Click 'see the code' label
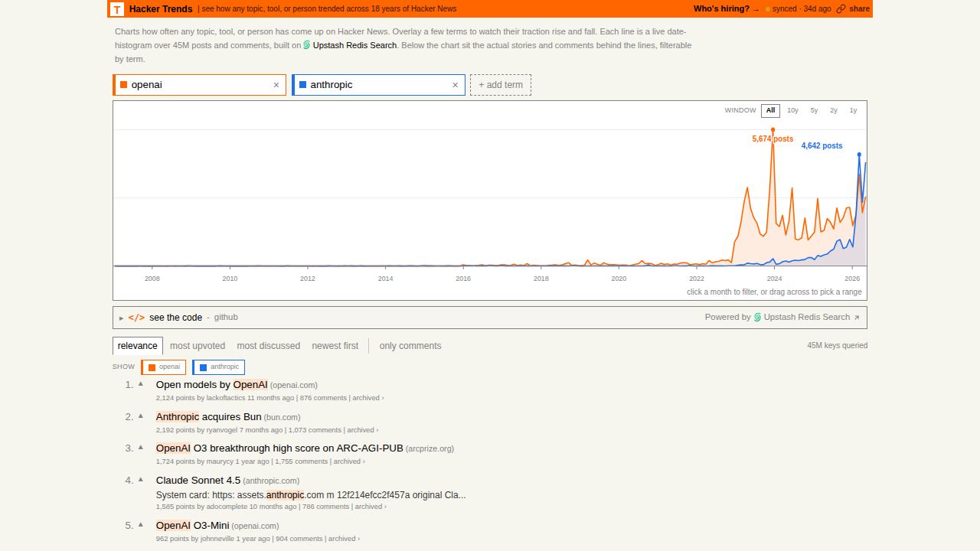This screenshot has width=980, height=551. point(176,318)
